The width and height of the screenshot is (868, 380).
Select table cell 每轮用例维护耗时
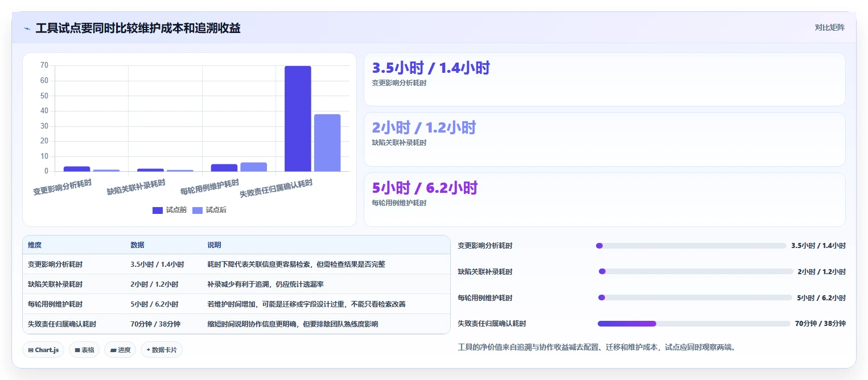(x=55, y=304)
